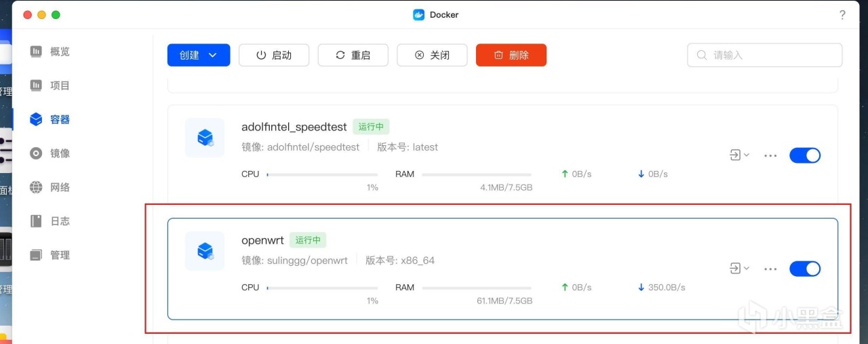Click the 网络 globe icon

click(36, 187)
